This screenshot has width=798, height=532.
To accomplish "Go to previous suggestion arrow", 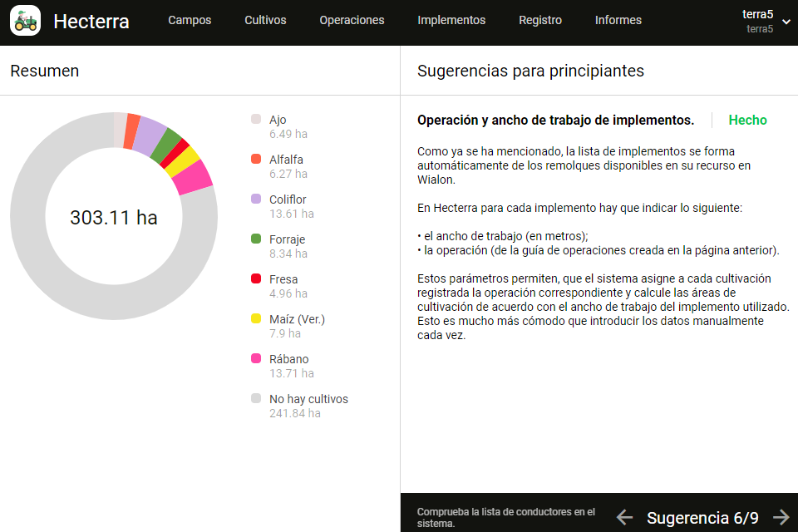I will (624, 517).
